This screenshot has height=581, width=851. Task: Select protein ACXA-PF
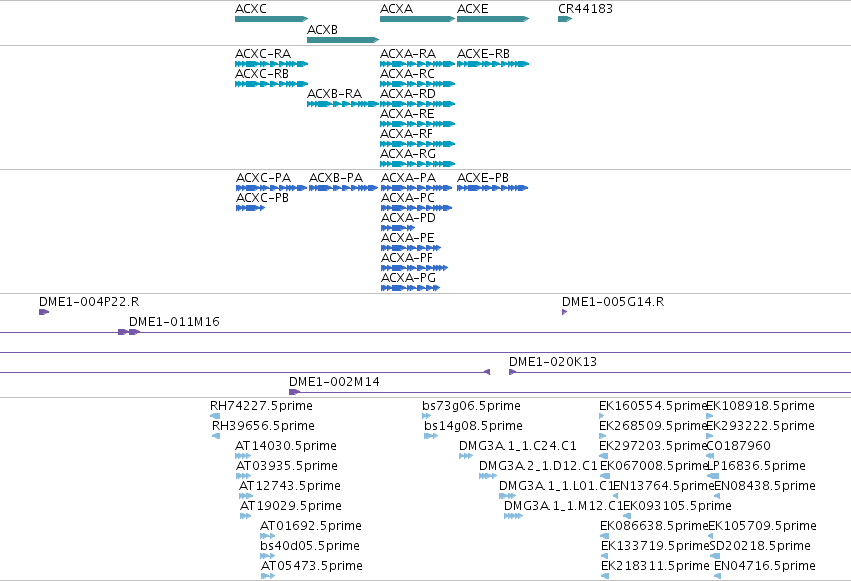pos(414,269)
